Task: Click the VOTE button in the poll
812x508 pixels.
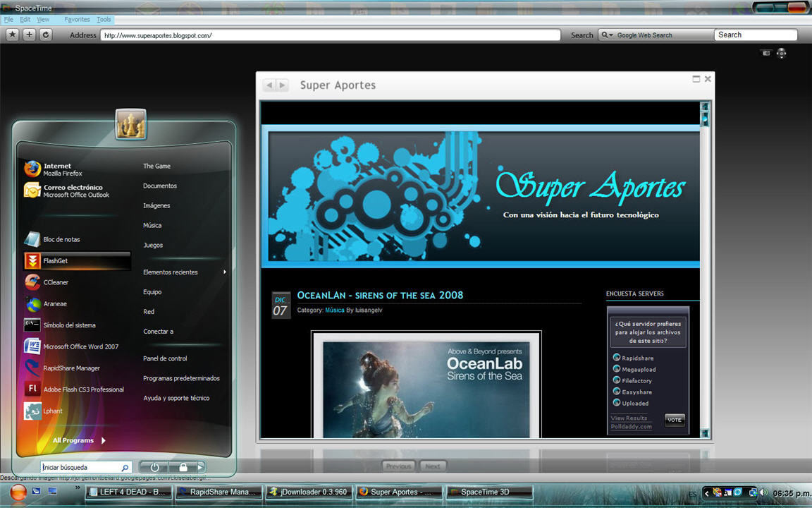Action: pos(675,420)
